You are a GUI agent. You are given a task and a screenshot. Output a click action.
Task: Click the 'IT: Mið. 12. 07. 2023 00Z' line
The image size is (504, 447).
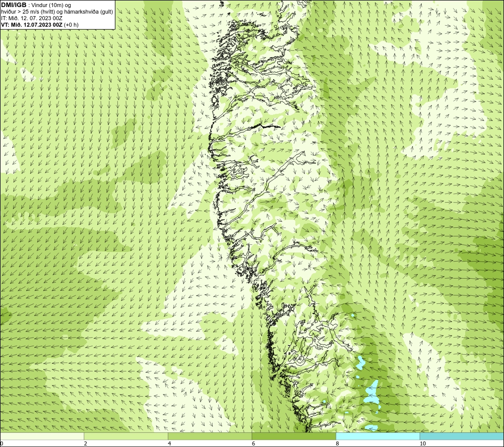32,18
